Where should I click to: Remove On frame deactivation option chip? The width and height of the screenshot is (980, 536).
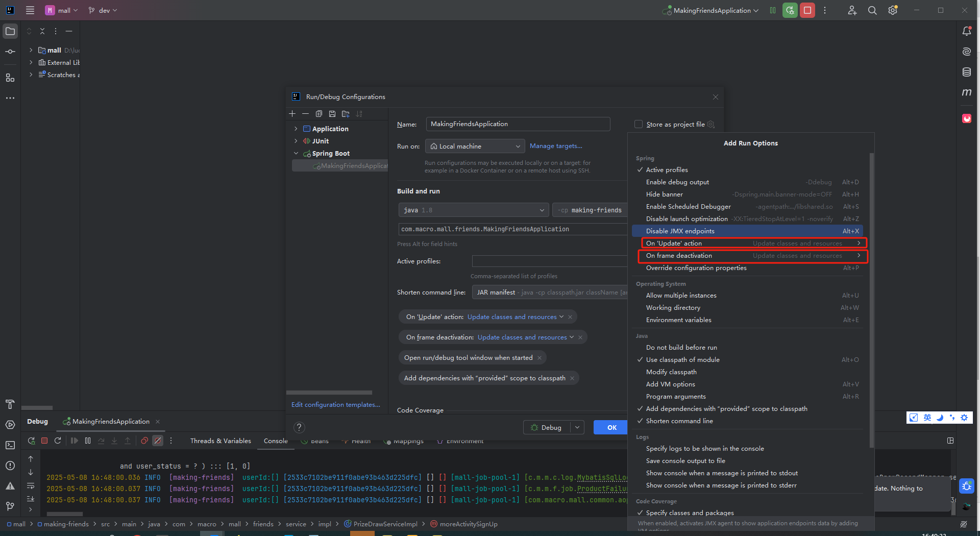coord(580,337)
